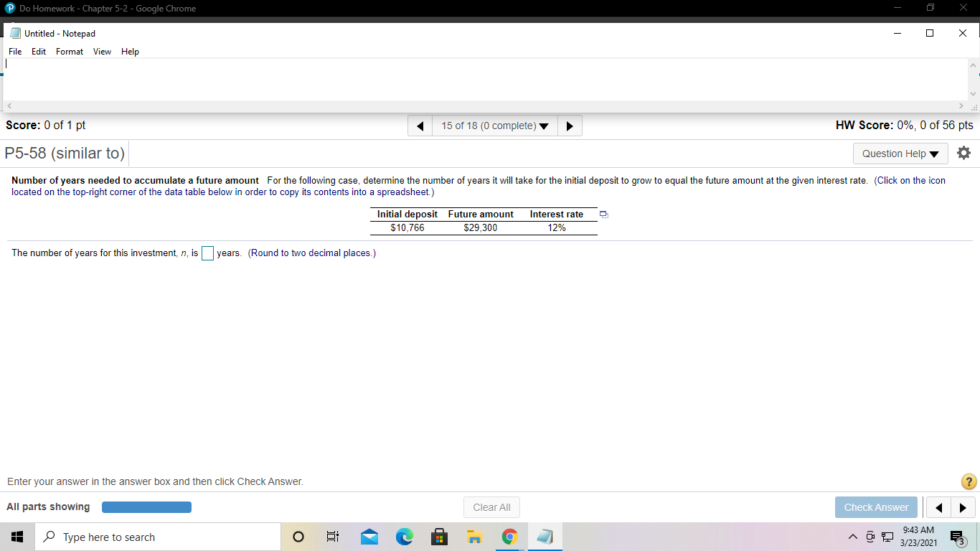Open Google Chrome from the taskbar
This screenshot has width=980, height=551.
pos(509,537)
